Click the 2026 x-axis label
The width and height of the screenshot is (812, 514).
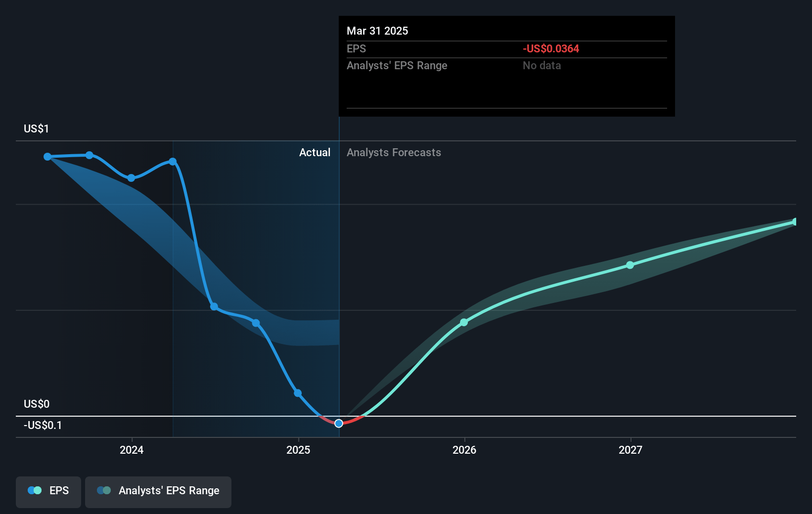(x=464, y=450)
